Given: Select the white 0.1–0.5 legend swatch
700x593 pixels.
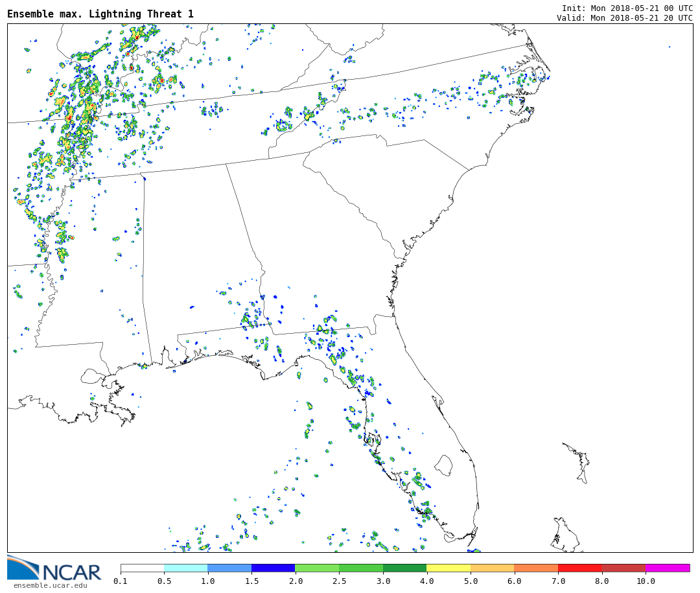Looking at the screenshot, I should point(142,568).
